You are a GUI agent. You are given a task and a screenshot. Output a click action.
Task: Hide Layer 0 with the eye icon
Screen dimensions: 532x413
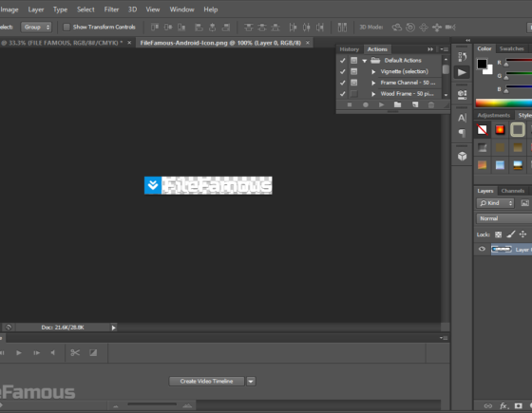(x=482, y=249)
